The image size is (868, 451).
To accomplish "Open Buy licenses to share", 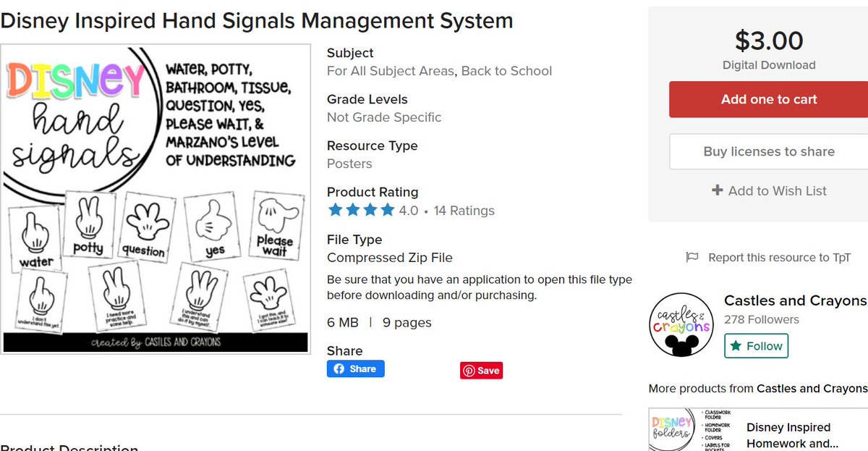I will (768, 152).
